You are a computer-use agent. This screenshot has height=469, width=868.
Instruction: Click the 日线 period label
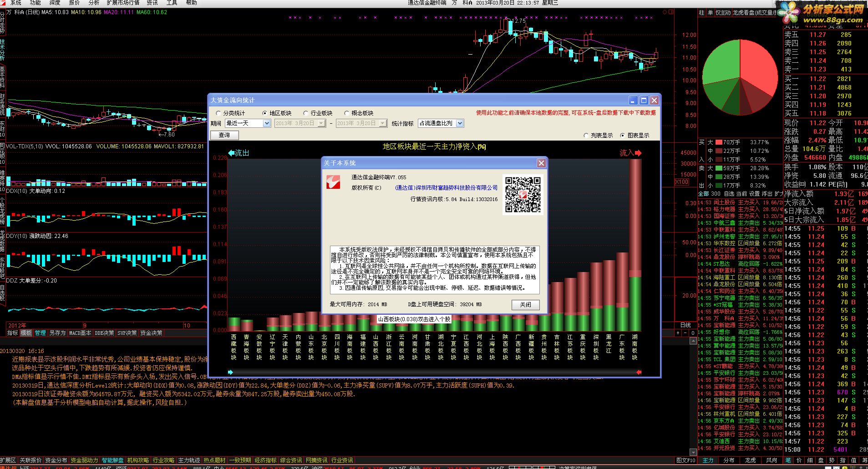tap(685, 325)
